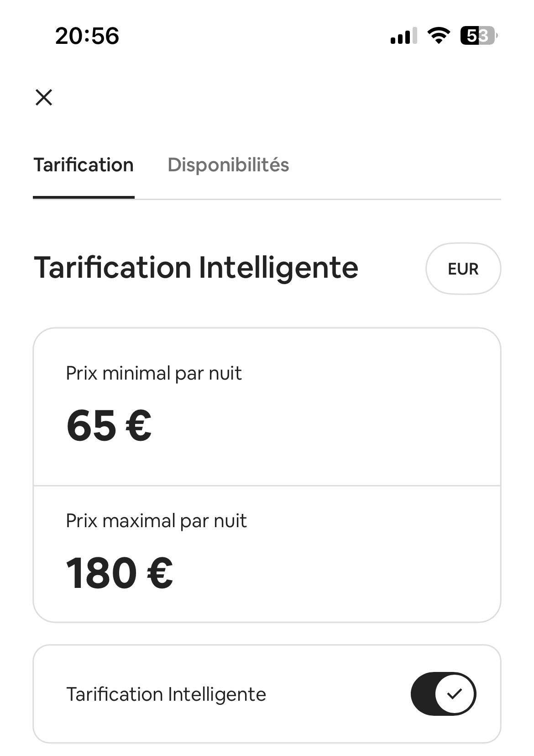Tap the 20:56 clock in status bar
This screenshot has height=756, width=534.
click(x=87, y=36)
